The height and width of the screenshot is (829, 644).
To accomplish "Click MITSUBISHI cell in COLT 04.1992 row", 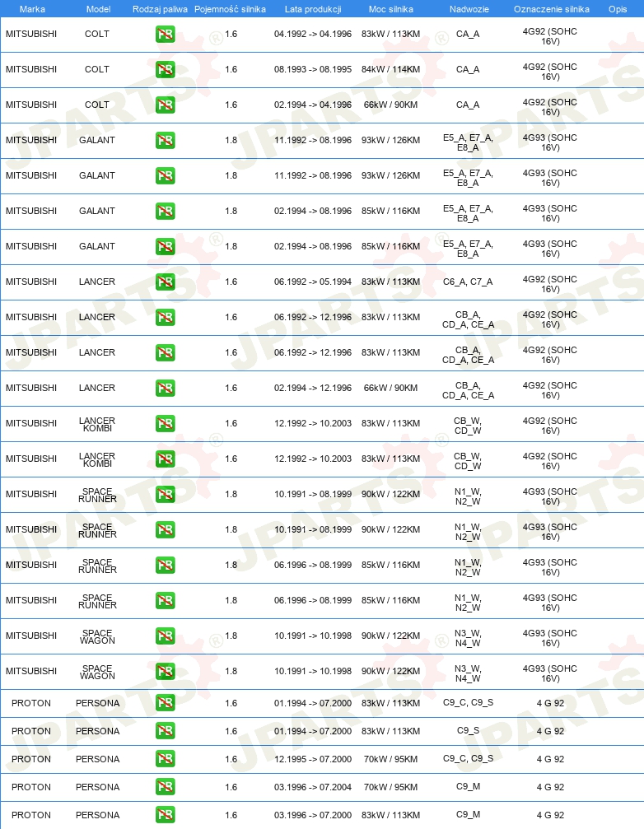I will pos(31,34).
